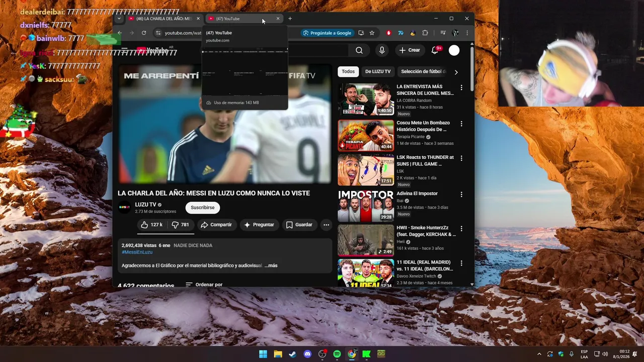Open the 'LSK Reacts to THUNDER at SUNS' video title
Screen dimensions: 644x362
(425, 160)
